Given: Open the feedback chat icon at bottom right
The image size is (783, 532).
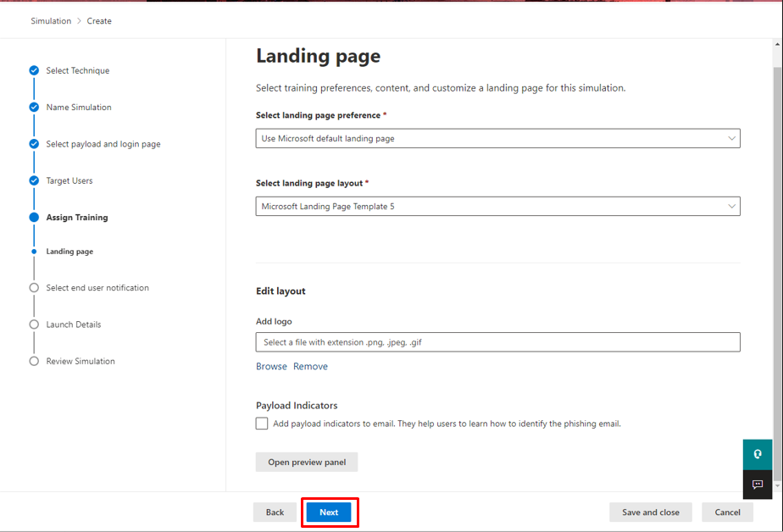Looking at the screenshot, I should click(x=757, y=485).
